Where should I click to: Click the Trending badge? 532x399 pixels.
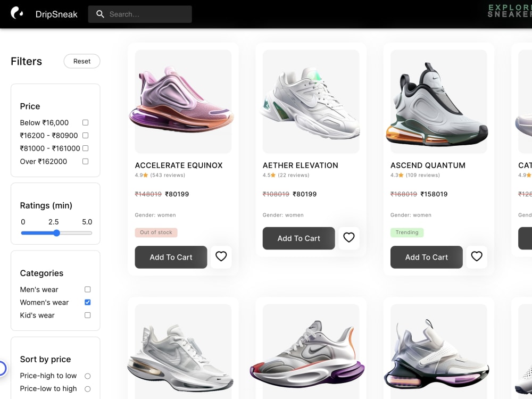point(407,232)
